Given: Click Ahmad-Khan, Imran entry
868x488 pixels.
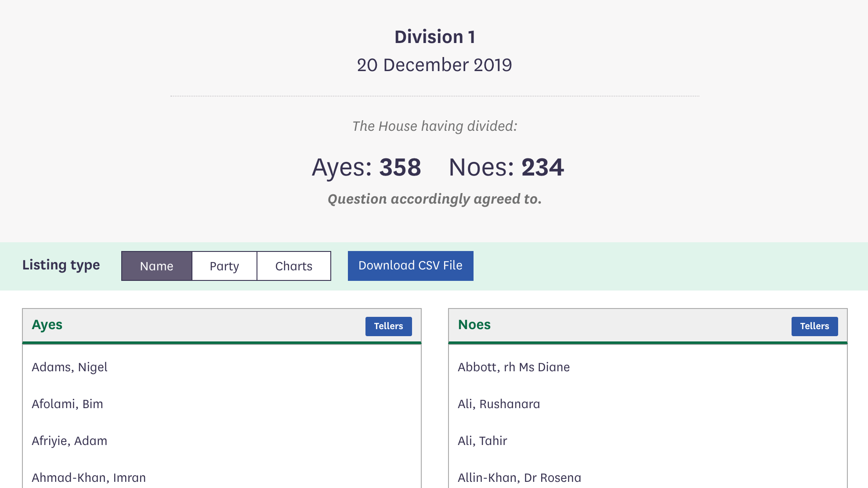Looking at the screenshot, I should (89, 477).
